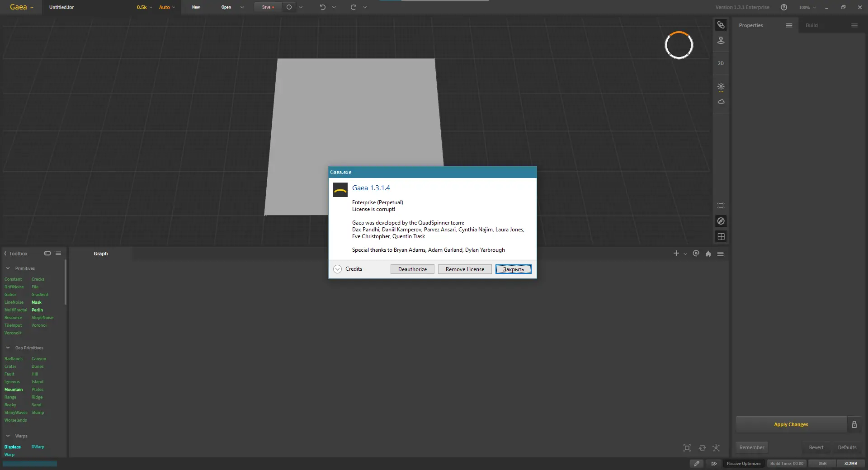The height and width of the screenshot is (470, 868).
Task: Click New in the top toolbar
Action: click(x=196, y=7)
